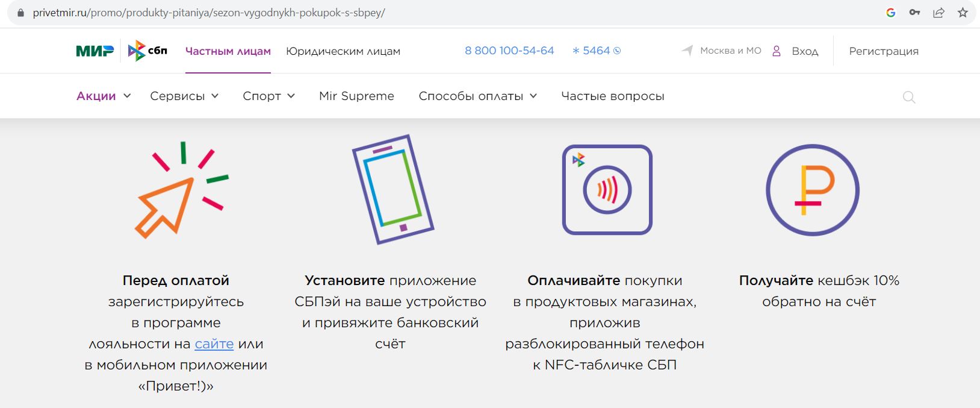Click the МИР logo in header
This screenshot has width=980, height=408.
tap(95, 51)
